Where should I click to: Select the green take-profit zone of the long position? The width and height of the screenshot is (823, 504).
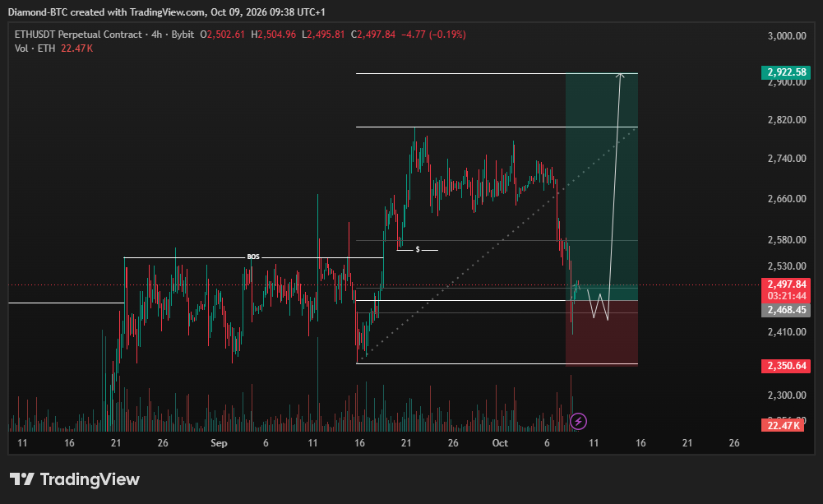click(x=602, y=187)
